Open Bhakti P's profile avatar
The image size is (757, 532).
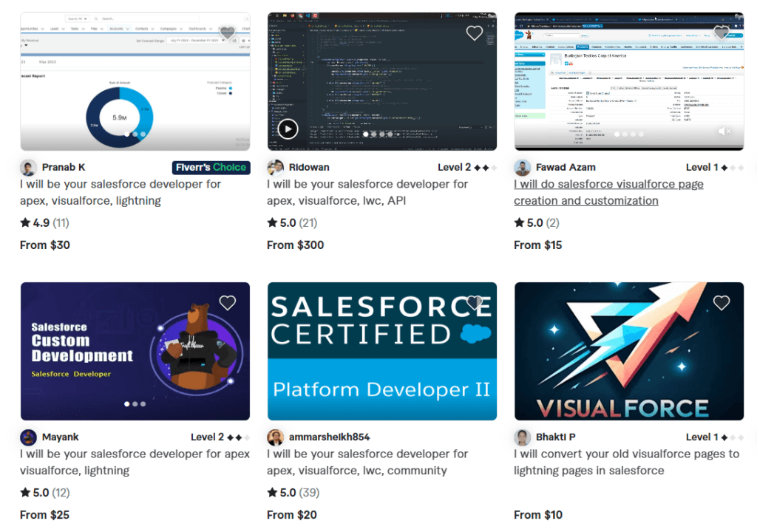click(x=523, y=437)
